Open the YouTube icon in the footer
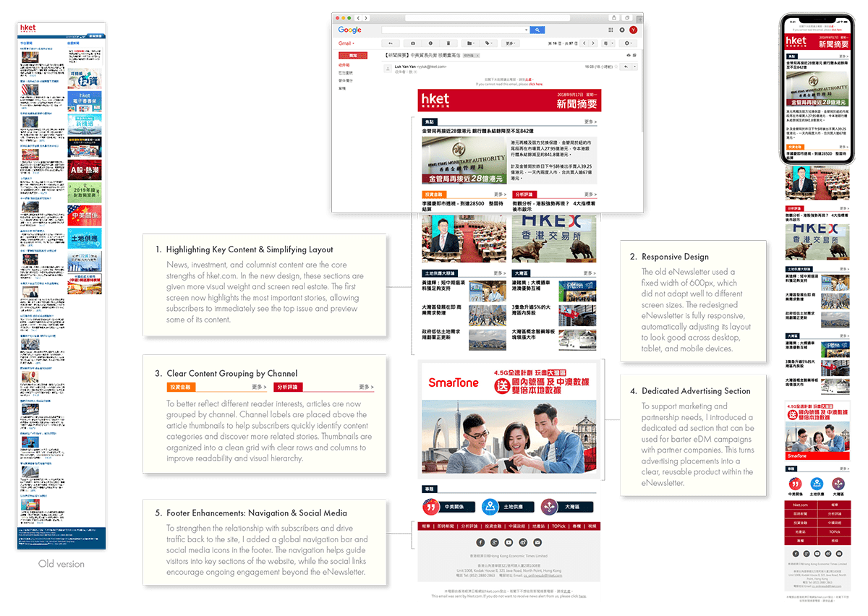Screen dimensions: 868x616 pyautogui.click(x=509, y=542)
